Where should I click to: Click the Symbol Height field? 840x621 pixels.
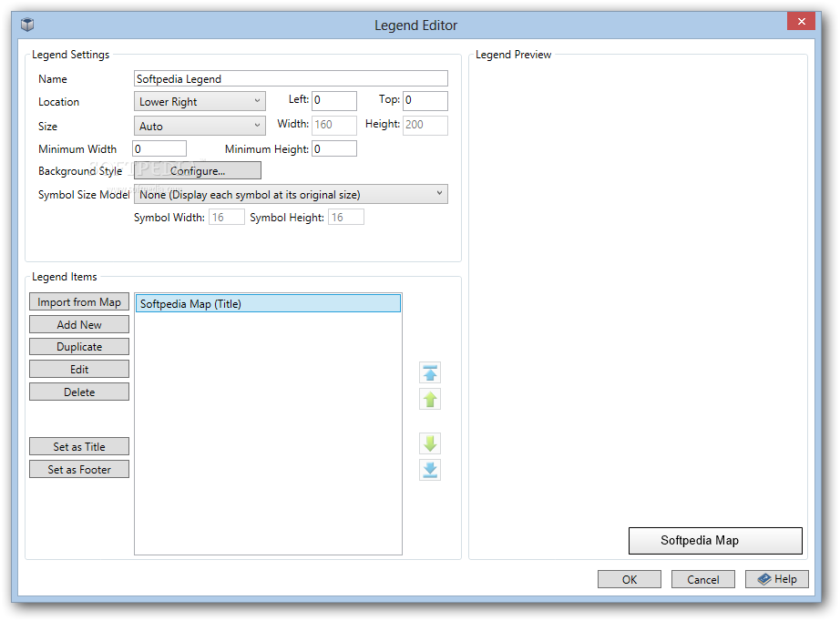point(345,217)
